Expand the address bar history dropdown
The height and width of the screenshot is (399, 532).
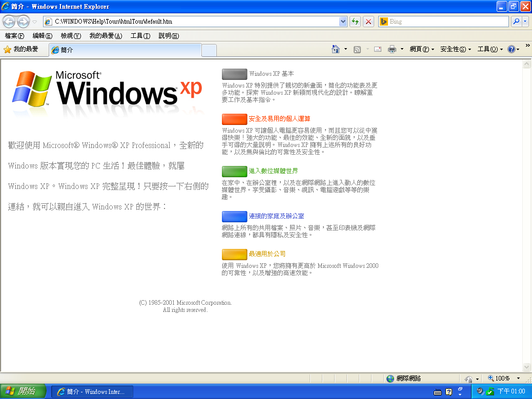(343, 22)
